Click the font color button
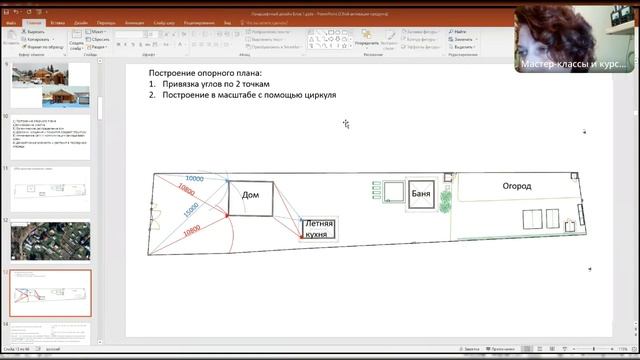 coord(180,44)
